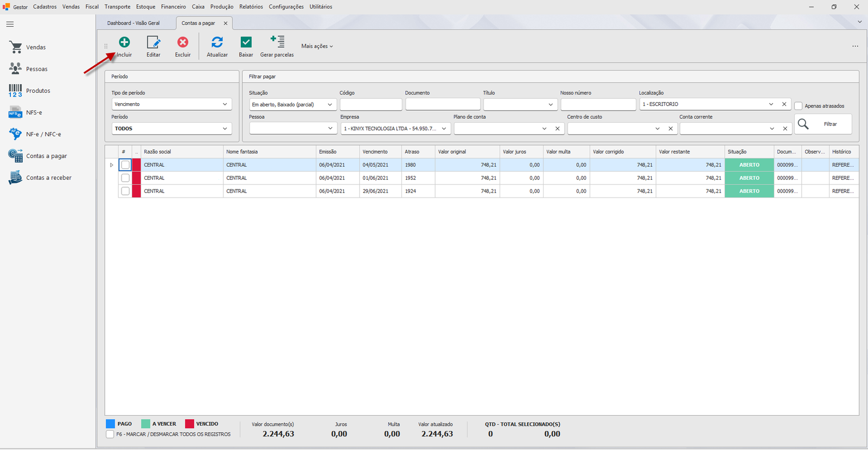Screen dimensions: 868x450
Task: Expand the Mais ações dropdown
Action: pos(317,46)
